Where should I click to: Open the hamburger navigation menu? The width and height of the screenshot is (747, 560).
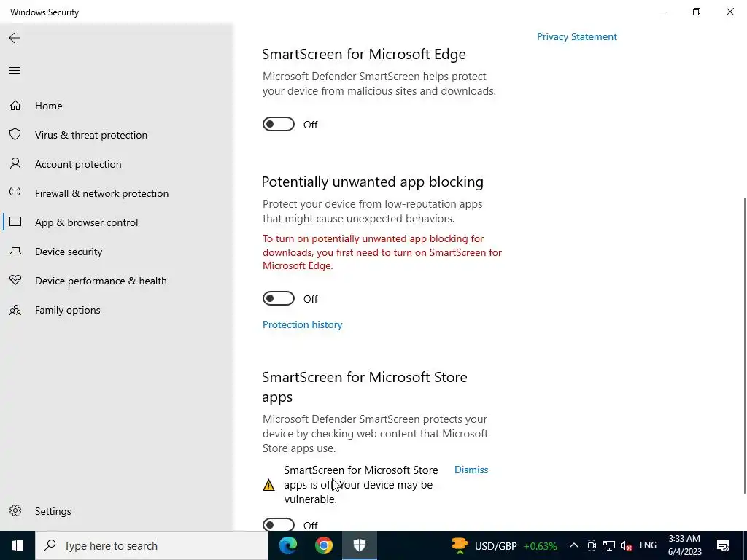(15, 71)
